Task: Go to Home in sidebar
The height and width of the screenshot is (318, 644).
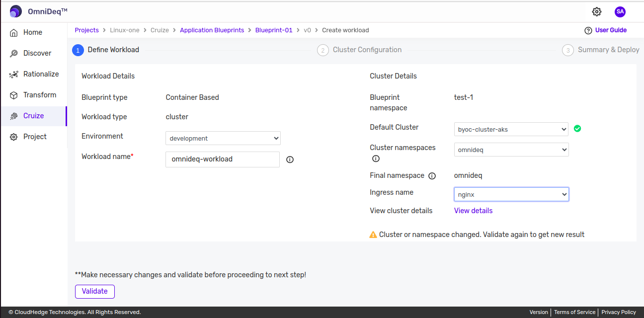Action: tap(33, 32)
